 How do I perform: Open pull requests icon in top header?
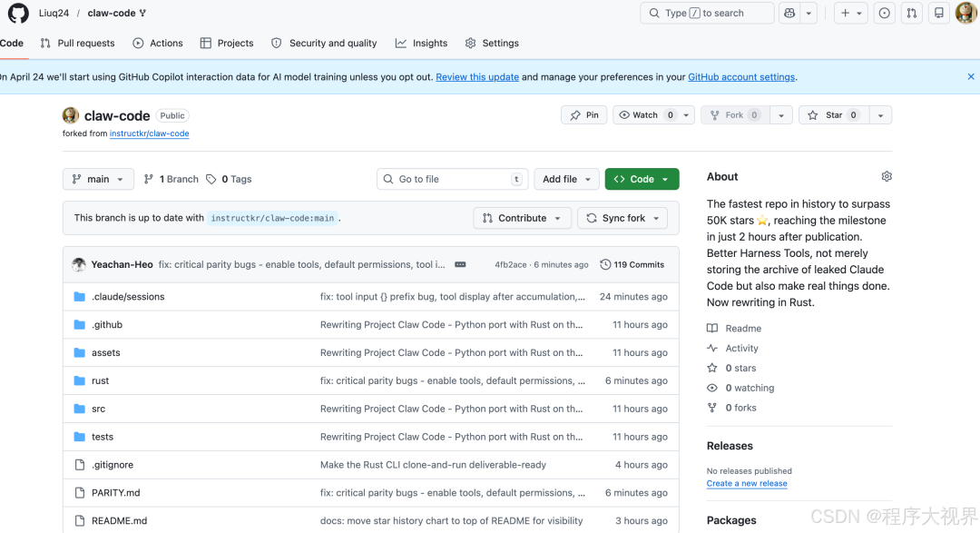point(912,13)
